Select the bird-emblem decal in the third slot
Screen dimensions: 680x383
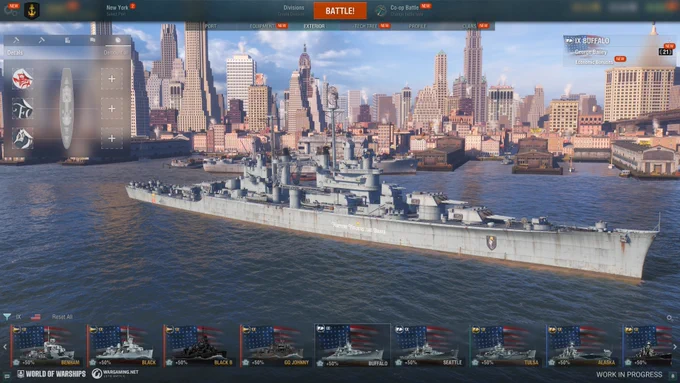coord(22,138)
